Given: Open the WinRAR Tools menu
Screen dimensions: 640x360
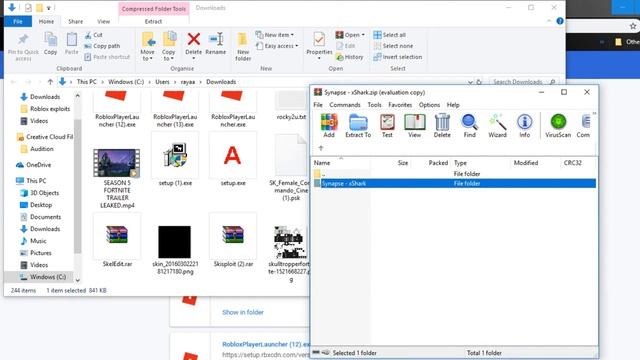Looking at the screenshot, I should [374, 105].
